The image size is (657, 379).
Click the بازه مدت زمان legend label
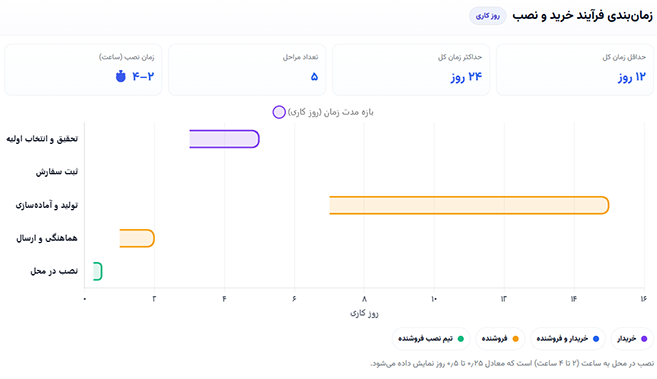331,112
